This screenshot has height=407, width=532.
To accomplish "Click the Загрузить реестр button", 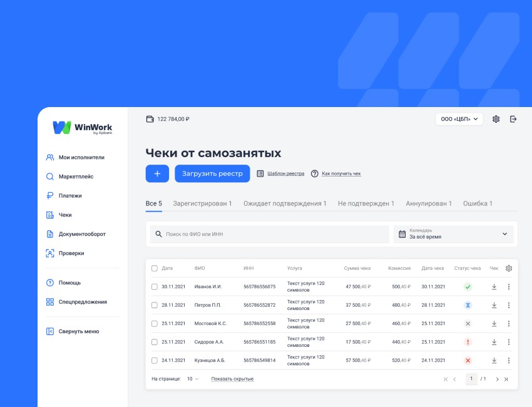I will tap(212, 173).
